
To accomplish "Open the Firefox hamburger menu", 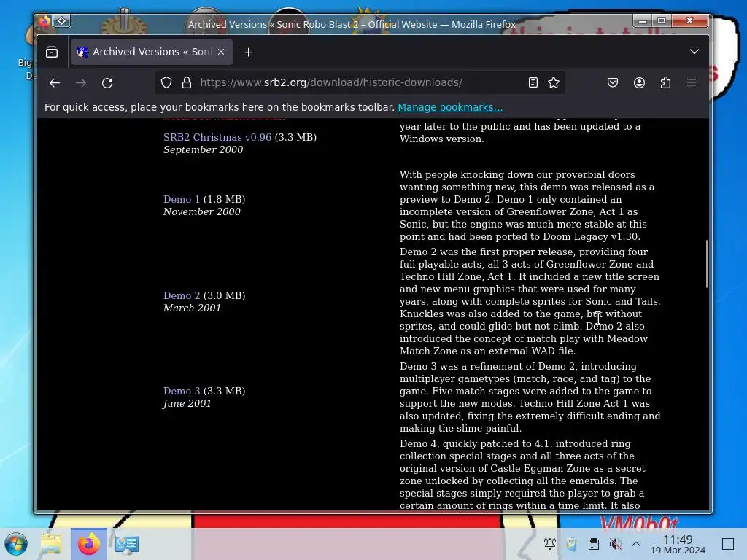I will pyautogui.click(x=692, y=83).
